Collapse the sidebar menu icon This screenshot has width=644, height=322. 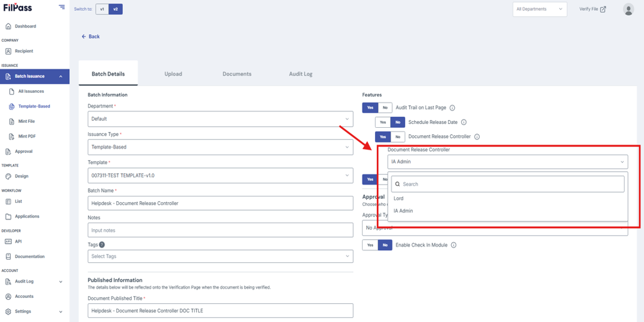click(x=62, y=8)
